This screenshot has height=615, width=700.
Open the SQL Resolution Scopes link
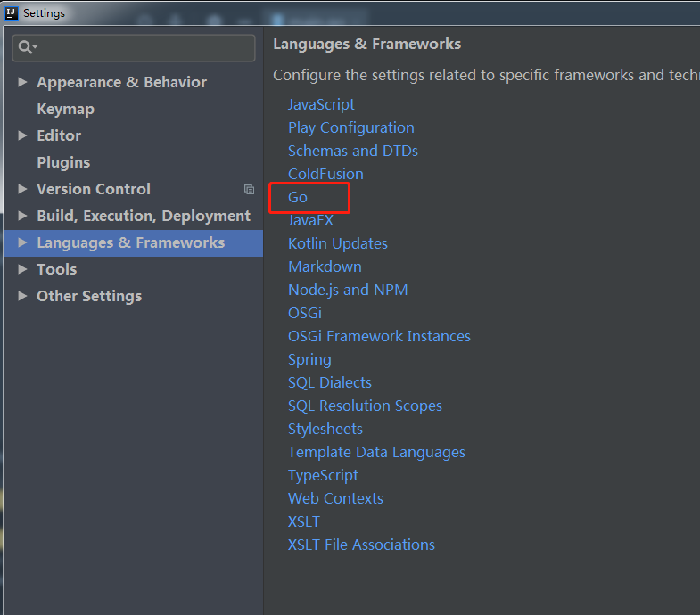tap(365, 406)
